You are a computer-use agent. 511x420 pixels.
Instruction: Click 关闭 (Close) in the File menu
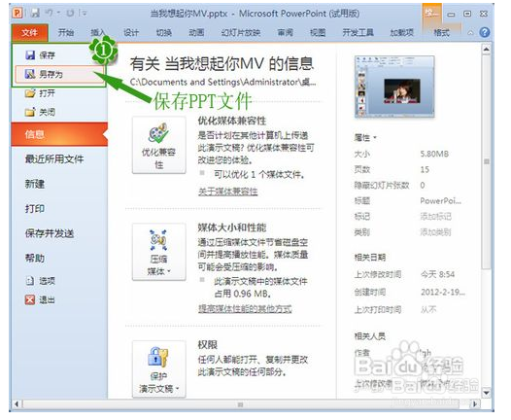pos(58,112)
